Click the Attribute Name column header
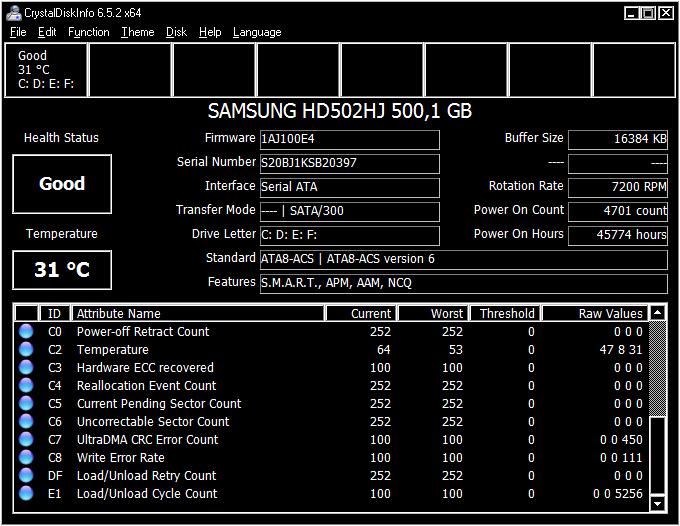The image size is (680, 526). pyautogui.click(x=198, y=313)
